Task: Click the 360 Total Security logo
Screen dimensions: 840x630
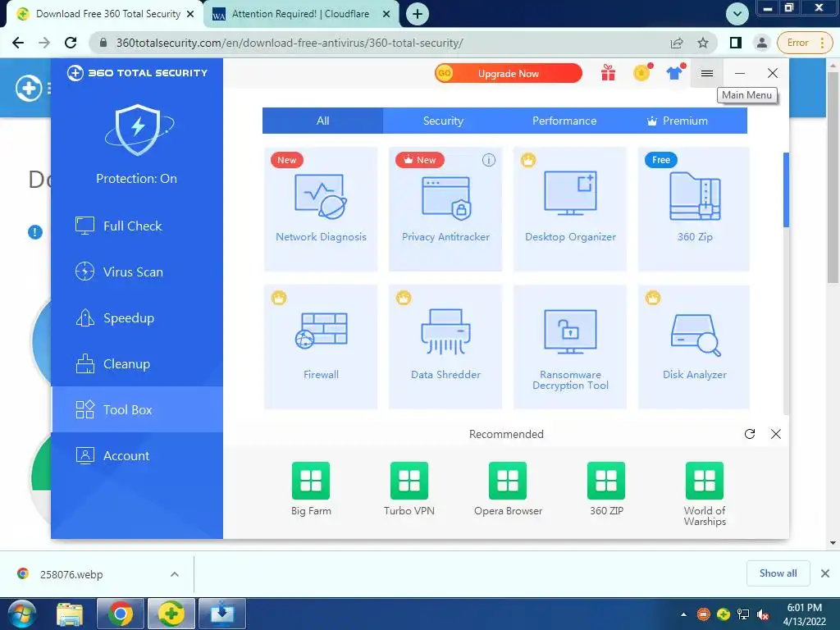Action: (137, 73)
